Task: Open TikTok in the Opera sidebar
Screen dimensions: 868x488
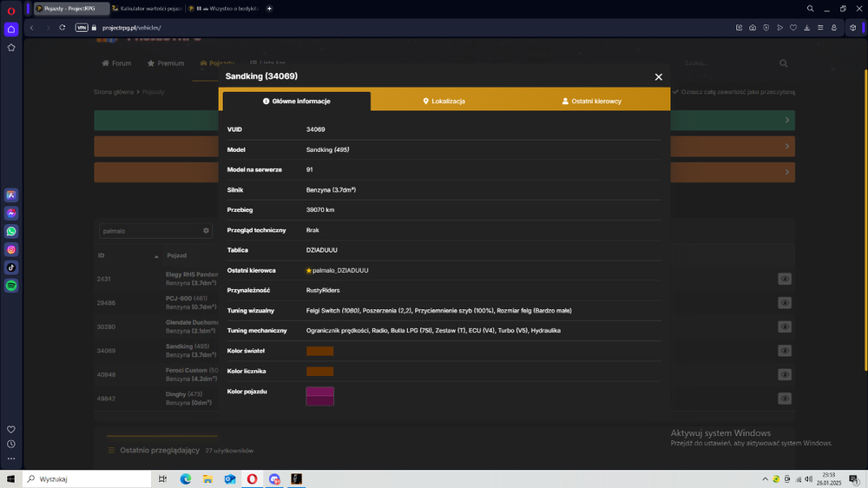Action: (11, 267)
